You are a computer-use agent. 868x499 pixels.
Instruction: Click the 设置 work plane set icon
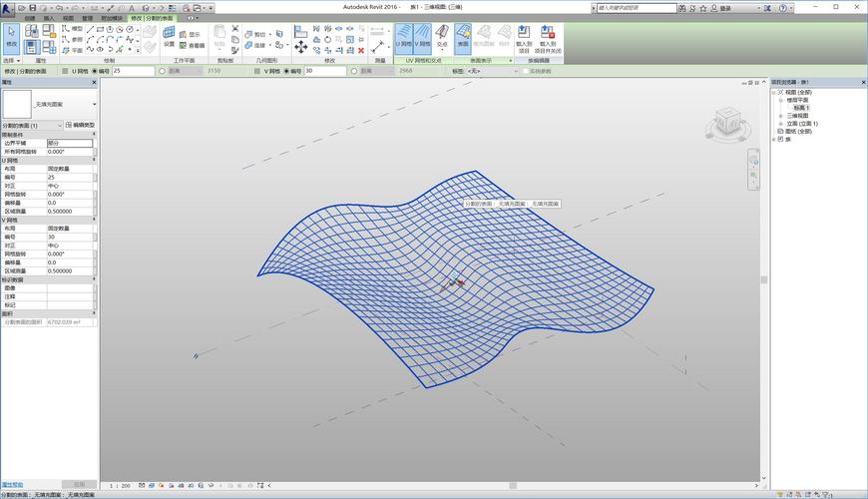[x=169, y=36]
